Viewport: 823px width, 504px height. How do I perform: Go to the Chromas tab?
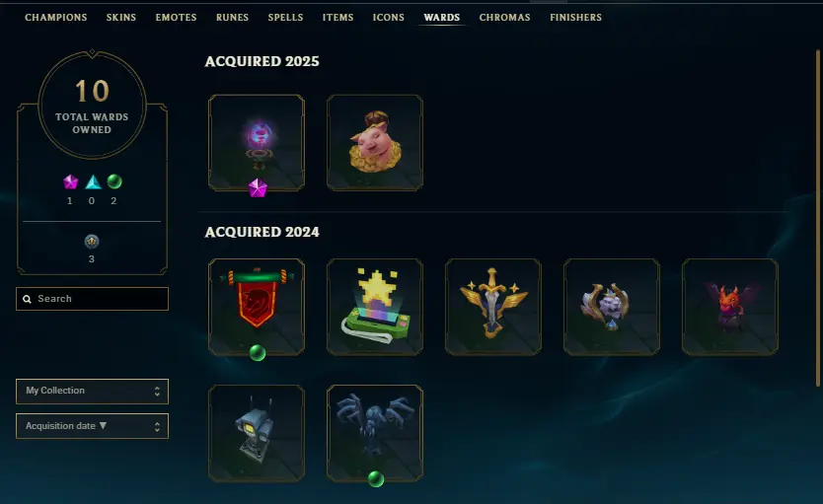[505, 18]
